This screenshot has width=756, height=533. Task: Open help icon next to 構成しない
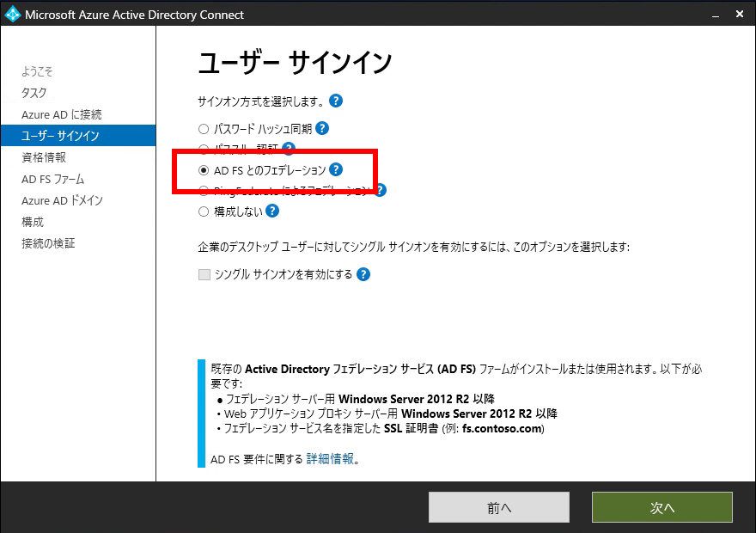272,211
